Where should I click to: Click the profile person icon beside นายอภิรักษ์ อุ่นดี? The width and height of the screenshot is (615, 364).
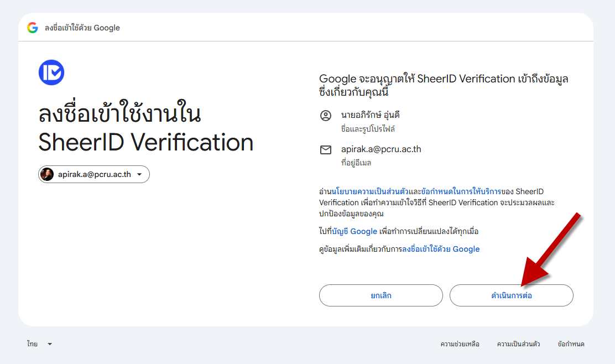click(326, 115)
